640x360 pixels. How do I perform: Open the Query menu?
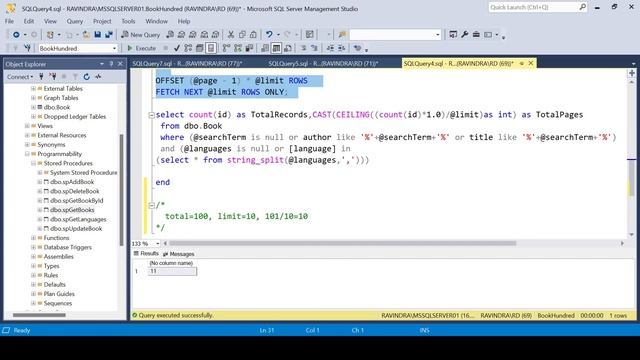(x=75, y=21)
